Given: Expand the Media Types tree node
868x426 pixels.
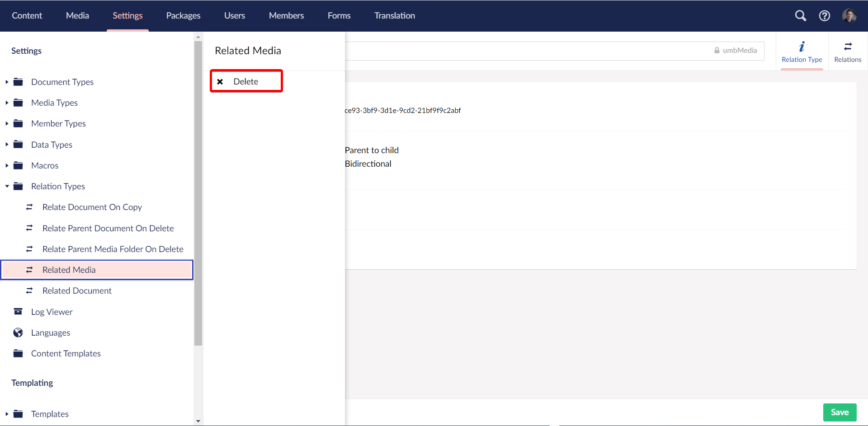Looking at the screenshot, I should click(x=6, y=103).
